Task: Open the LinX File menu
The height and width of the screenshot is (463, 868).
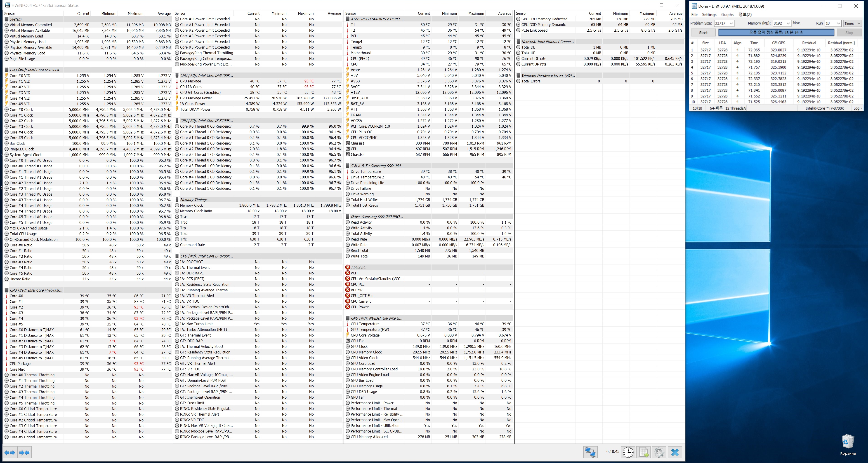Action: tap(694, 14)
